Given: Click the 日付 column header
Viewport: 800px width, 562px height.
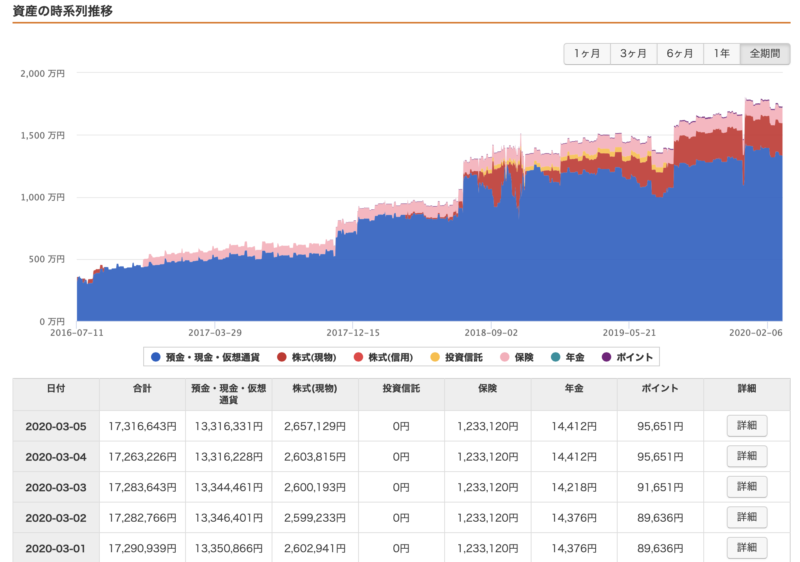Looking at the screenshot, I should point(58,388).
